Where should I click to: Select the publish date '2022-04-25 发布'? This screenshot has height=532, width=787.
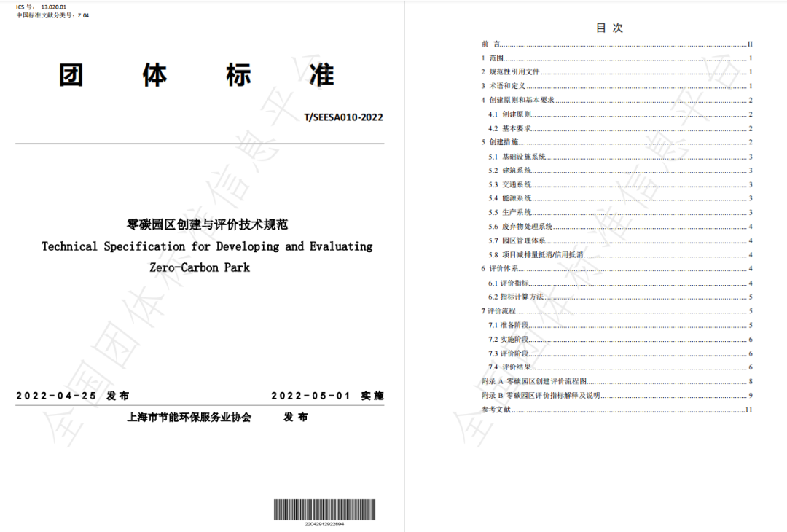point(72,396)
